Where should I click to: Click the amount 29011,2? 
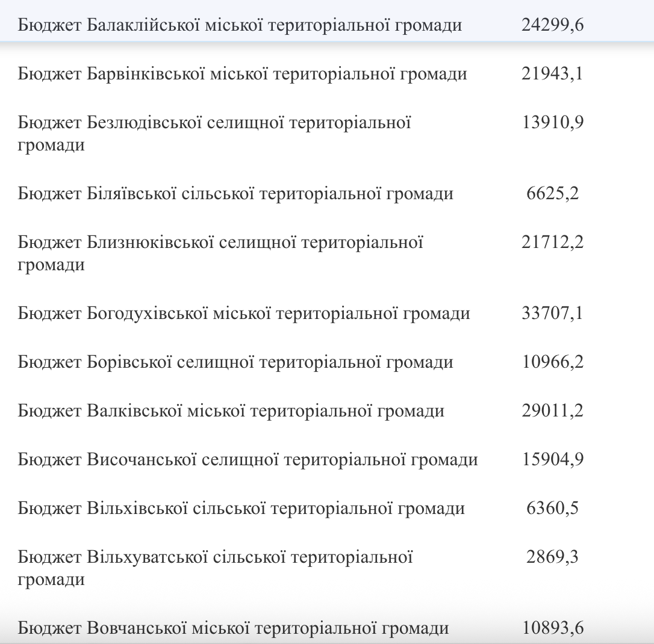pos(552,410)
